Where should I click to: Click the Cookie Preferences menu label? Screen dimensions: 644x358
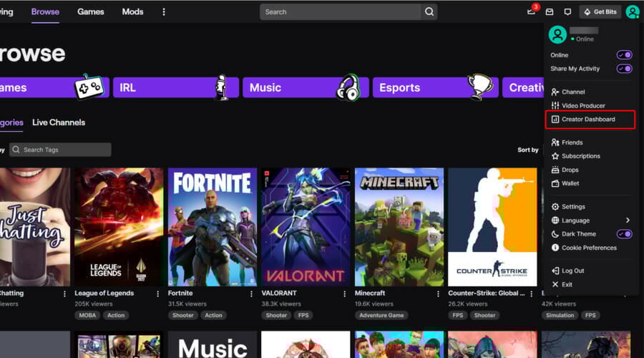[589, 248]
